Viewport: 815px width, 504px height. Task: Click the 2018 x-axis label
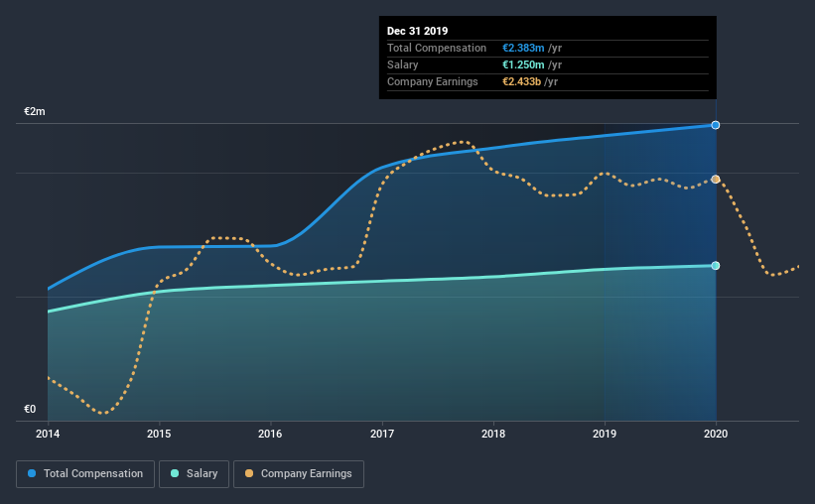click(x=493, y=434)
